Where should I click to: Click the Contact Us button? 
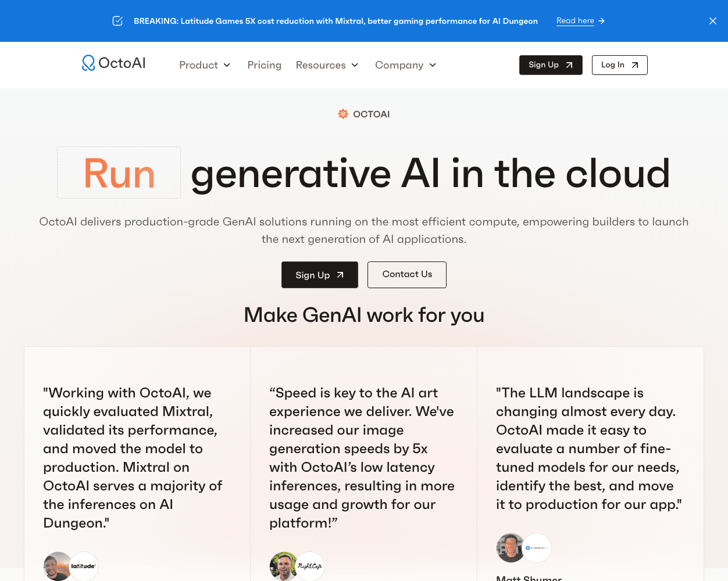pos(407,275)
